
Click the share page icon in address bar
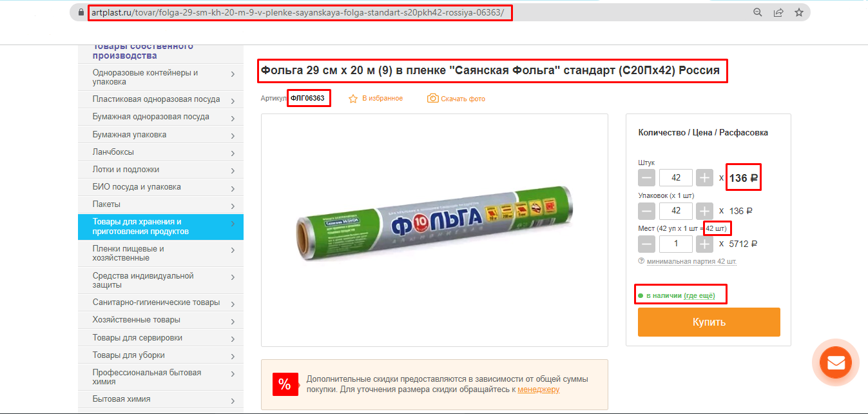778,12
